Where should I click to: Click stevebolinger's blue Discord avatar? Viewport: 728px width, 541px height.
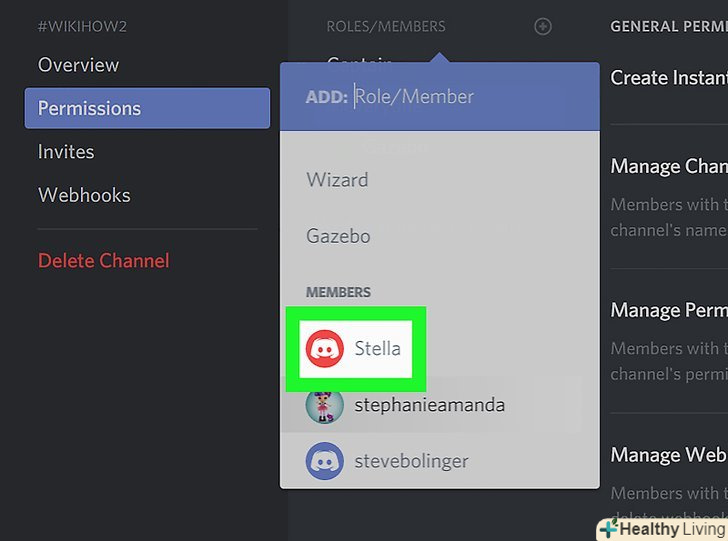coord(325,462)
